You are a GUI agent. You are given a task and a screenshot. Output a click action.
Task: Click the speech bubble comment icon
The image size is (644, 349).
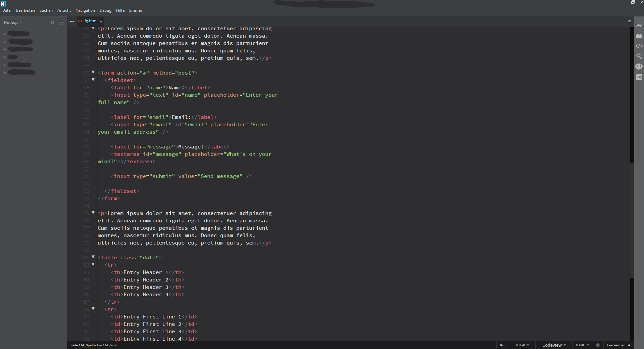point(639,67)
